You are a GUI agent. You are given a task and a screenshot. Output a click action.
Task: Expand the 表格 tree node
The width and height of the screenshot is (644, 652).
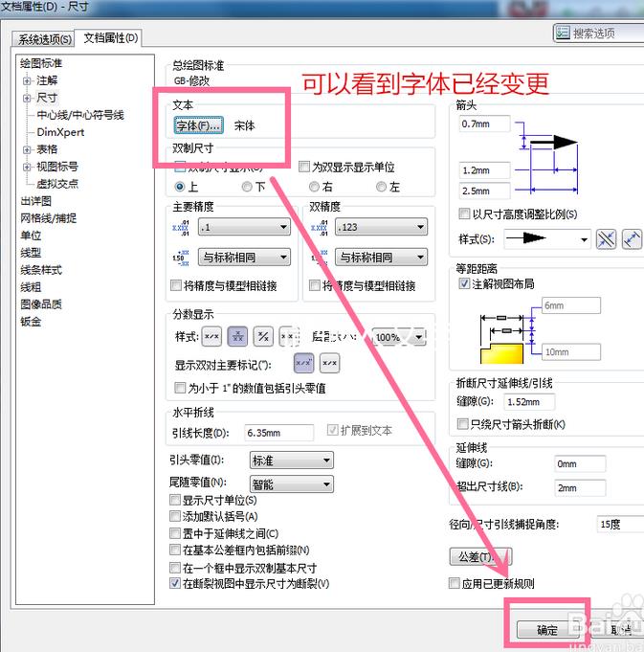[x=27, y=149]
